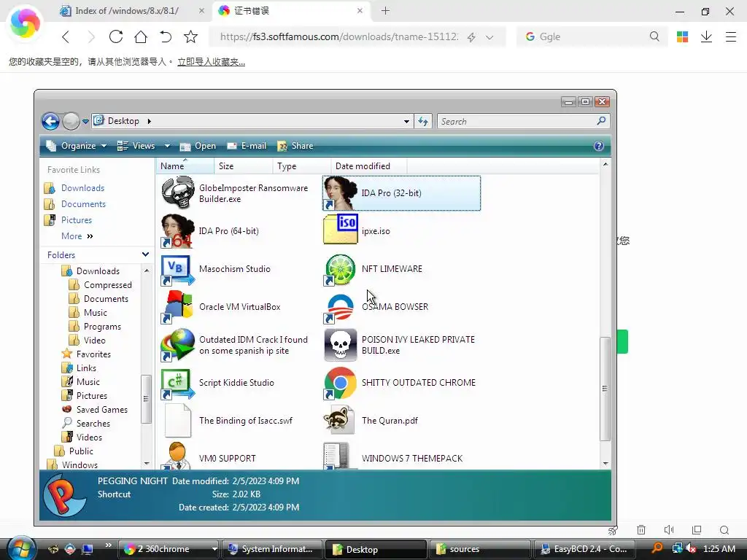Image resolution: width=747 pixels, height=560 pixels.
Task: Select the OSAMA BOWSER shortcut icon
Action: coord(340,308)
